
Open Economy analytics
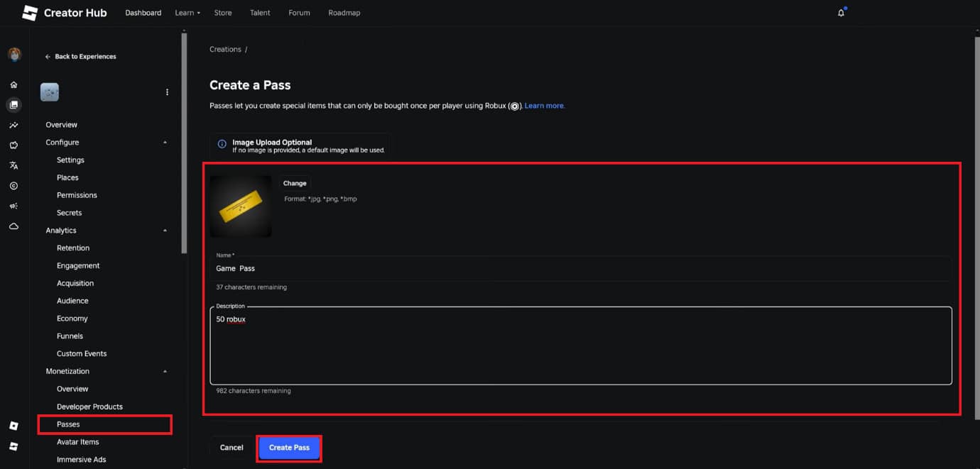72,319
